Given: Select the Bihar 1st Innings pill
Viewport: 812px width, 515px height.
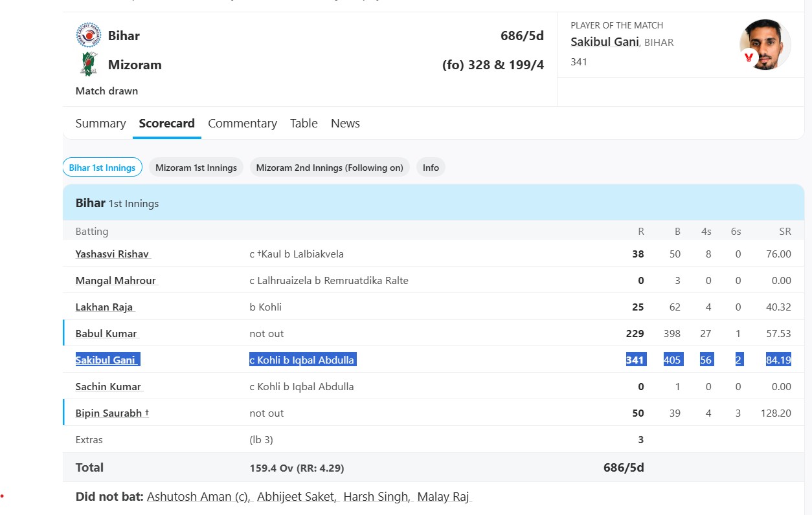Looking at the screenshot, I should (102, 168).
